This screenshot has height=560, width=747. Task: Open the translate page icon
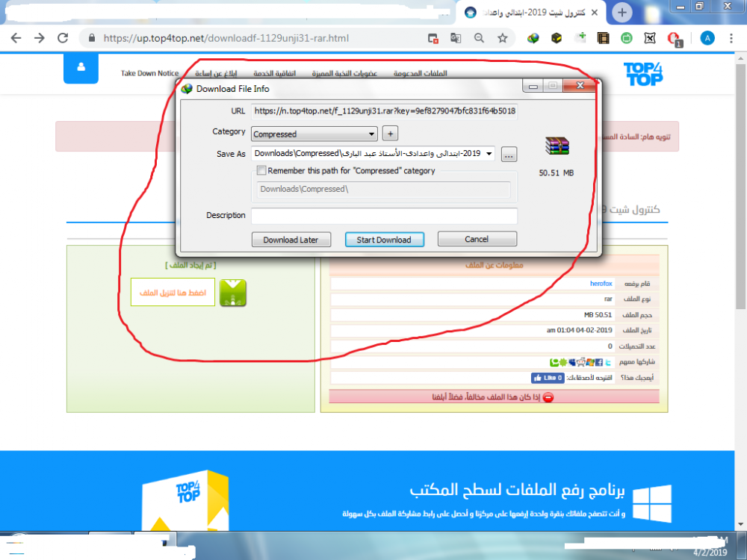click(x=456, y=38)
